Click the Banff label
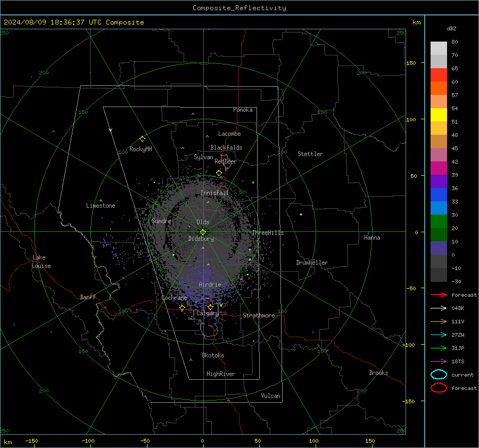The width and height of the screenshot is (479, 448). click(x=88, y=297)
